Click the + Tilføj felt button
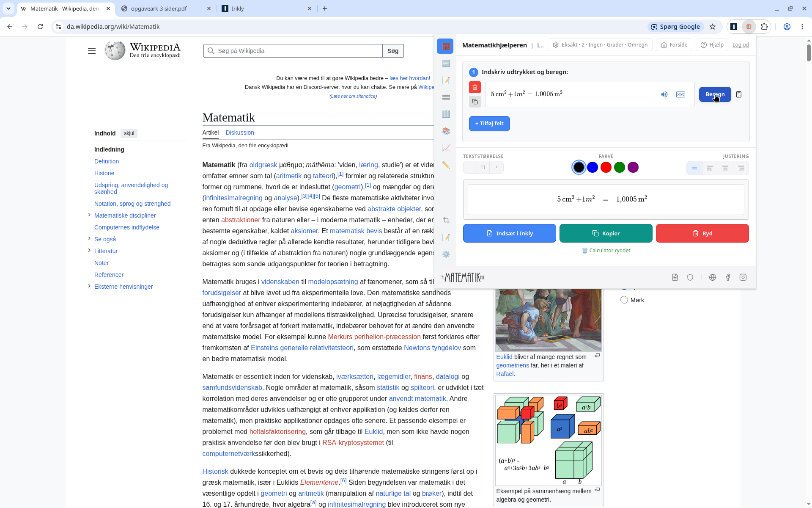Screen dimensions: 812x508 click(x=489, y=124)
